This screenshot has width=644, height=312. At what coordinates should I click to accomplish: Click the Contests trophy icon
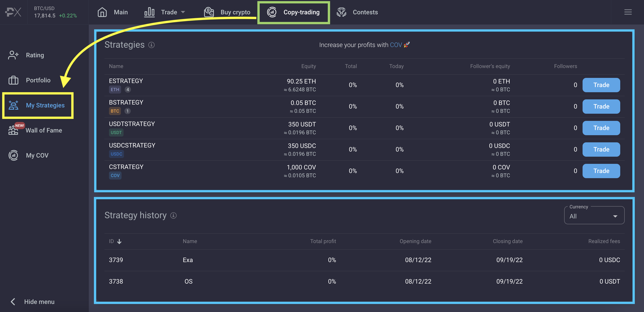pos(341,12)
